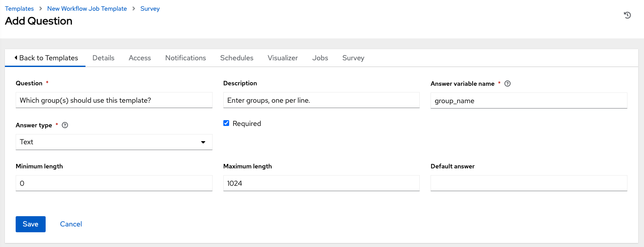Image resolution: width=644 pixels, height=247 pixels.
Task: Open the Answer type dropdown
Action: pyautogui.click(x=114, y=142)
